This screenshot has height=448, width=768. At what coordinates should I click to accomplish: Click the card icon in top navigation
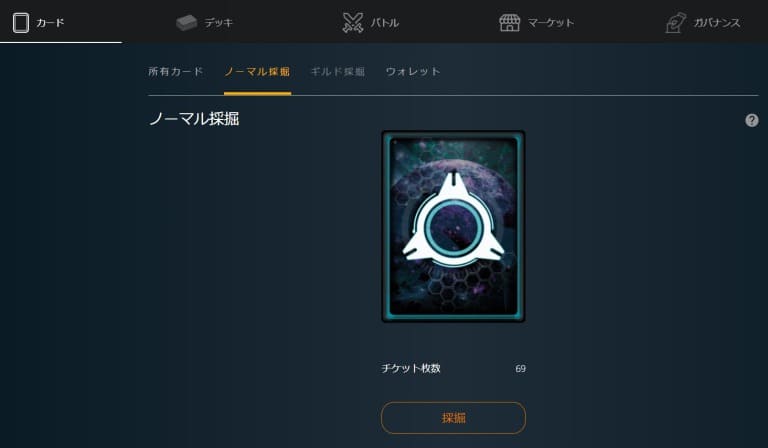(x=21, y=23)
